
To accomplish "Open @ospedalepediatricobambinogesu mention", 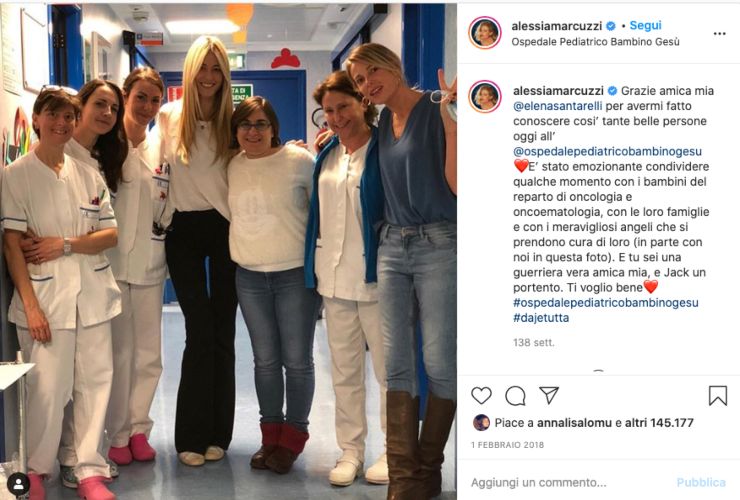I will pos(607,152).
